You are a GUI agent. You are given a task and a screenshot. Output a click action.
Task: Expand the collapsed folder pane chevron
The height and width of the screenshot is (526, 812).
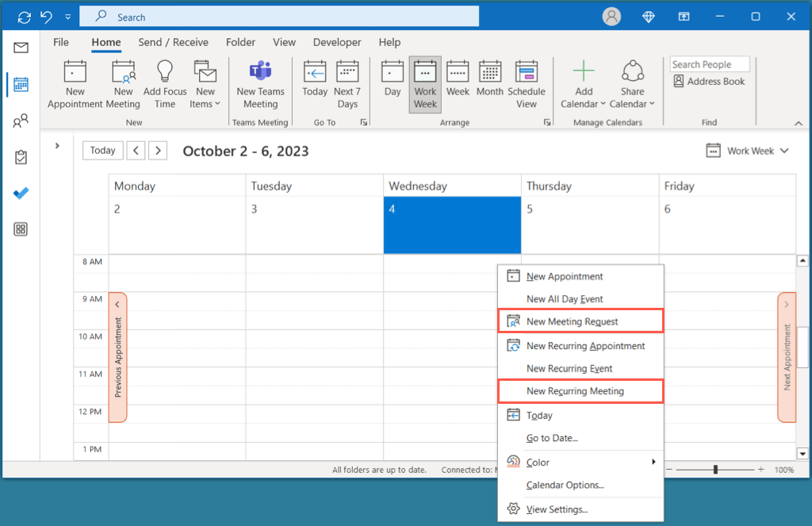pyautogui.click(x=57, y=146)
